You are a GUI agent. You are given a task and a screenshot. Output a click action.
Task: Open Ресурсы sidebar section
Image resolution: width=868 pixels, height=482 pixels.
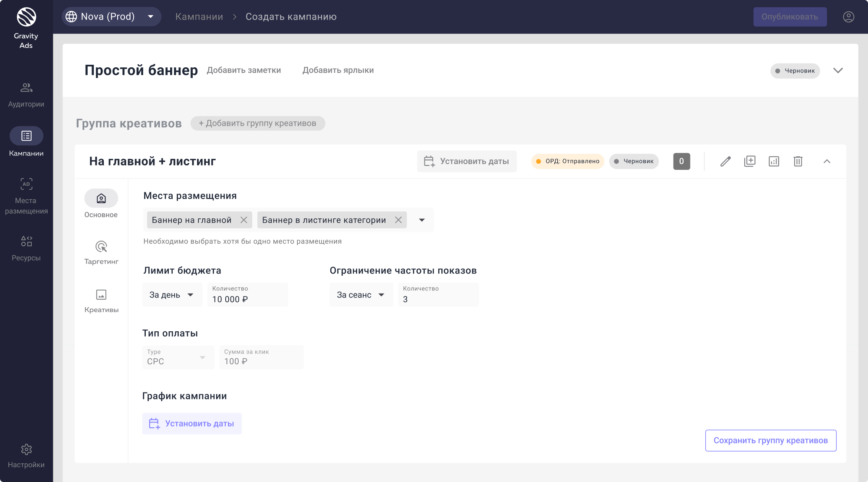[x=26, y=248]
